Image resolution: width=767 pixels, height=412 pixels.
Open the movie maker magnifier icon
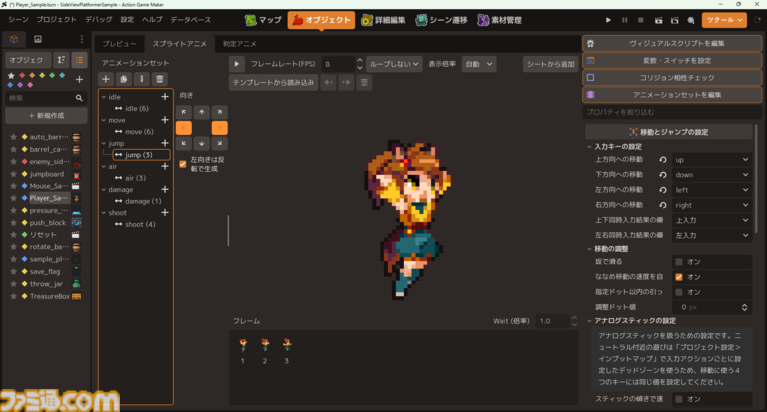pyautogui.click(x=691, y=20)
